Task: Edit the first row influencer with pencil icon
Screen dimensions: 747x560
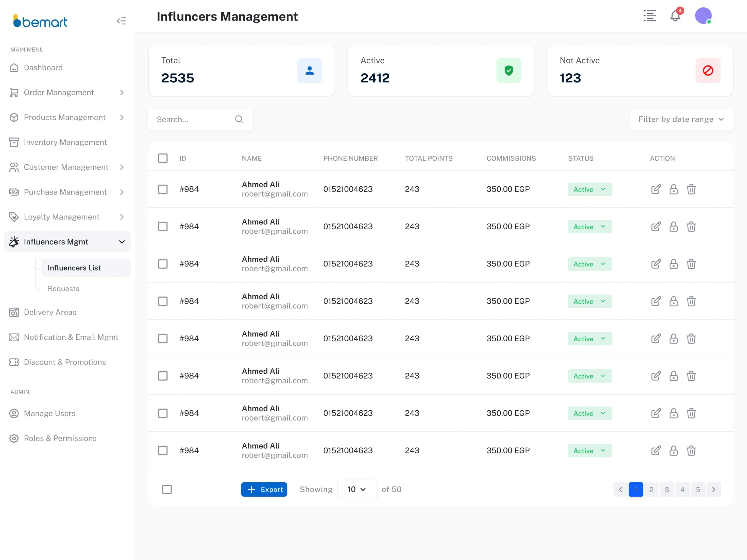Action: tap(656, 189)
